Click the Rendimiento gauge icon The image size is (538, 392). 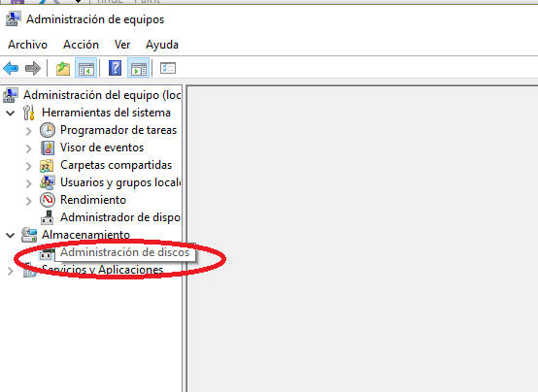(48, 200)
